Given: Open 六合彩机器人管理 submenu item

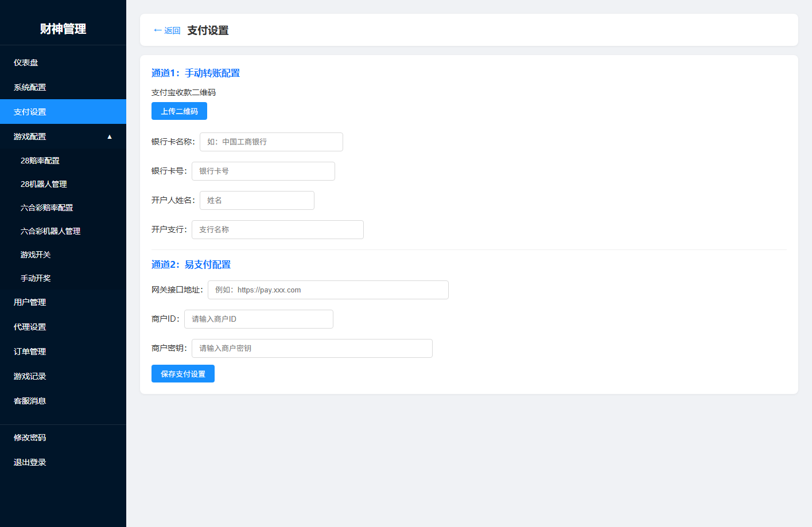Looking at the screenshot, I should (63, 231).
